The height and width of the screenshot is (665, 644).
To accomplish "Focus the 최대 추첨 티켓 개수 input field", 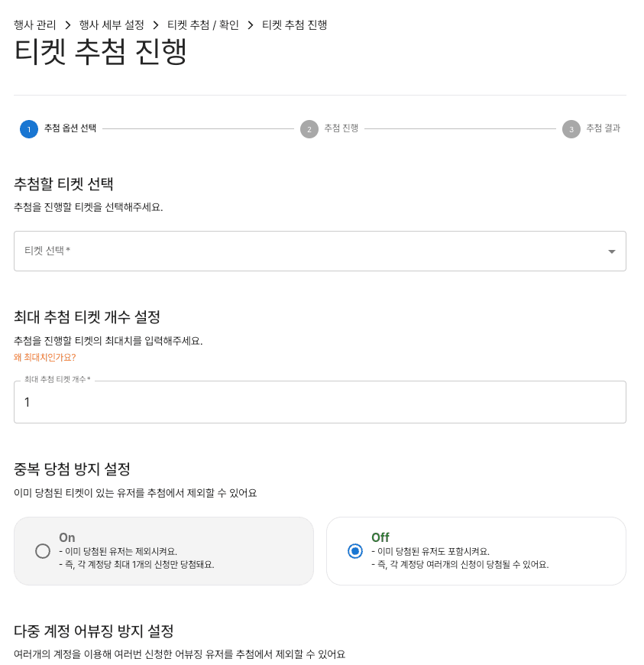I will coord(319,402).
